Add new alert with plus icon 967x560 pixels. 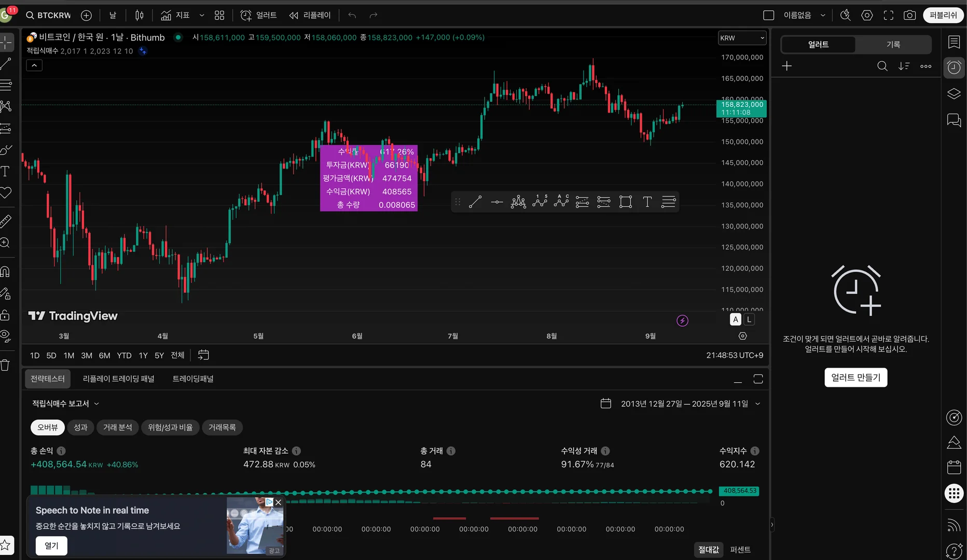(787, 66)
